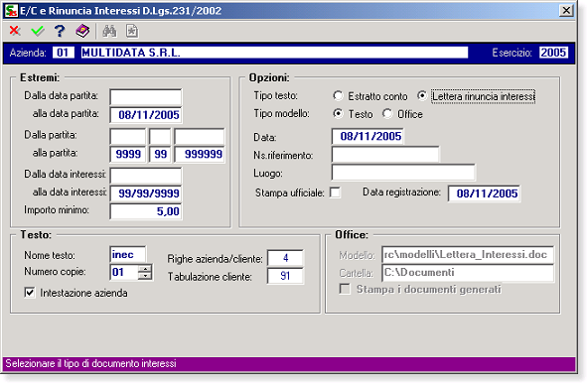Toggle Stampa ufficiale checkbox
This screenshot has height=384, width=588.
coord(335,192)
